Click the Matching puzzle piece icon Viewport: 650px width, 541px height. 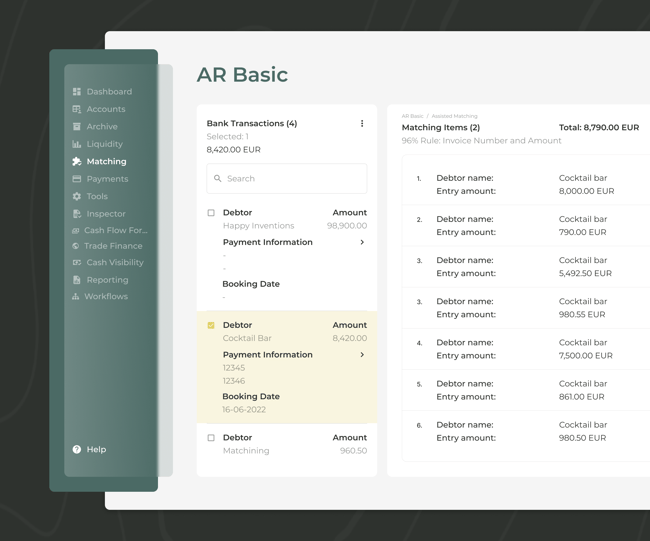point(77,161)
